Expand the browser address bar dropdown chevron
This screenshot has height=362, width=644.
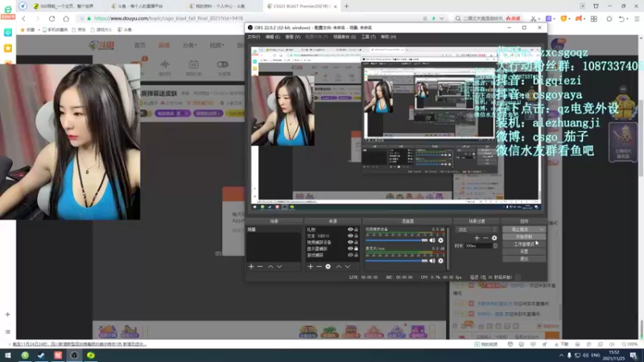[441, 19]
